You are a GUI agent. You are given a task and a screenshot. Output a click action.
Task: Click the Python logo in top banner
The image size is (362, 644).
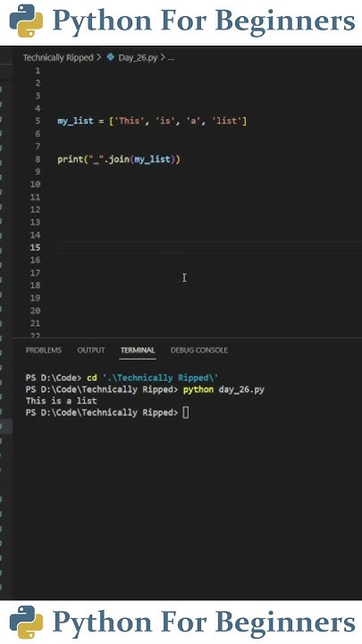pos(26,21)
